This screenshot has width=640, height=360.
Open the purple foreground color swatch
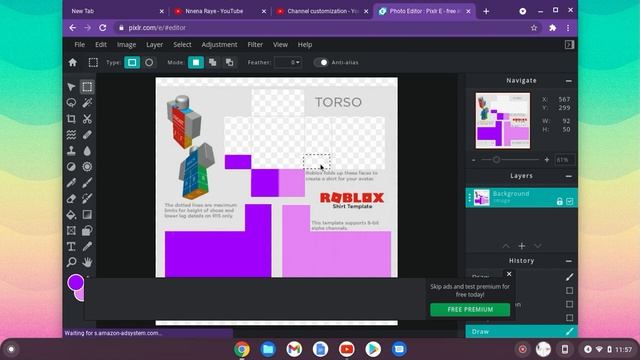75,282
